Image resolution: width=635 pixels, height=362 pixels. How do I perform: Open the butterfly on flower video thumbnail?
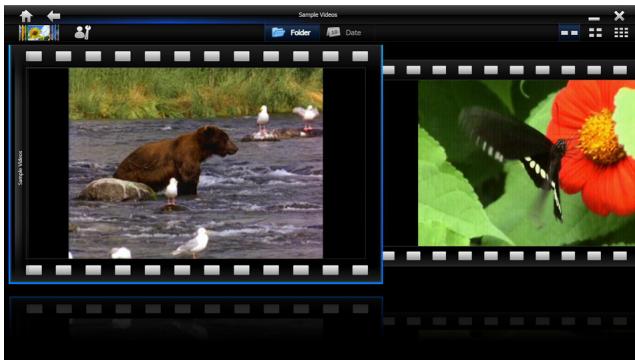tap(526, 163)
